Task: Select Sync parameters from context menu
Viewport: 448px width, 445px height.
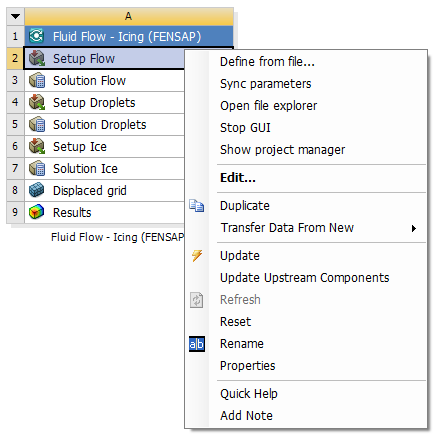Action: pos(266,84)
